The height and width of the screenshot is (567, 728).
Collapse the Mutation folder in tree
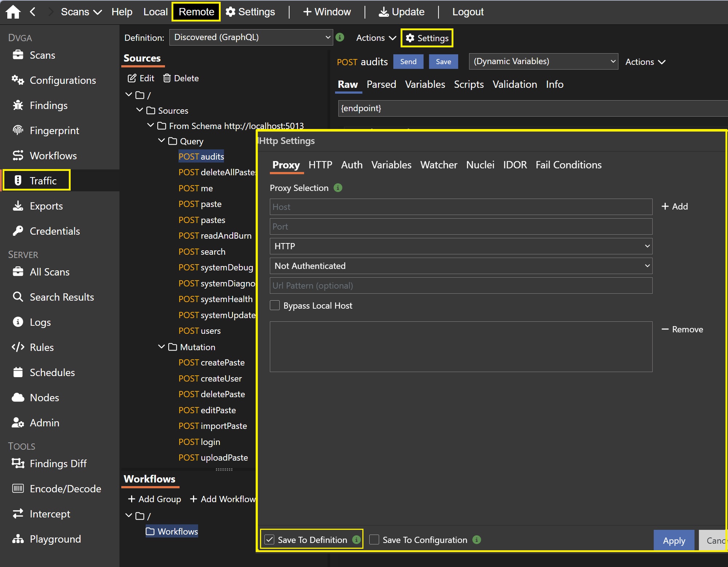point(161,347)
